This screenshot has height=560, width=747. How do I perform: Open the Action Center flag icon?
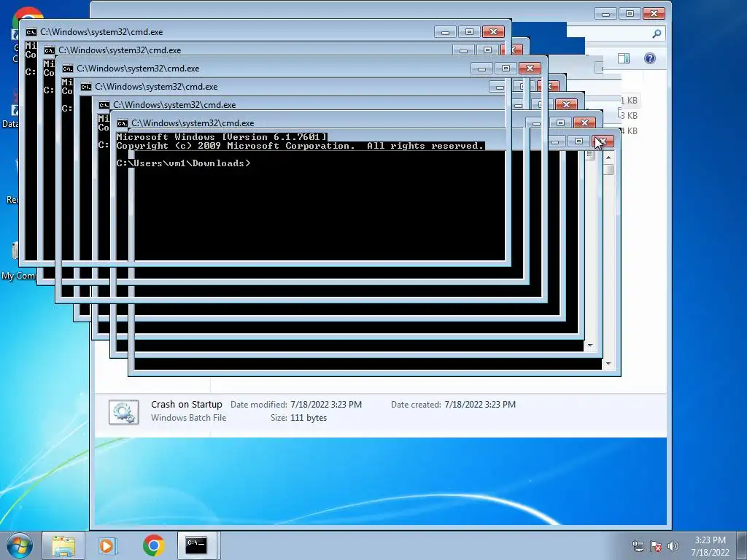[656, 546]
